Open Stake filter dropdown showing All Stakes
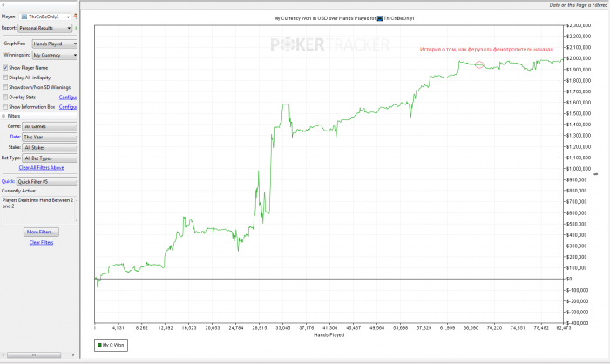The image size is (610, 364). coord(50,147)
